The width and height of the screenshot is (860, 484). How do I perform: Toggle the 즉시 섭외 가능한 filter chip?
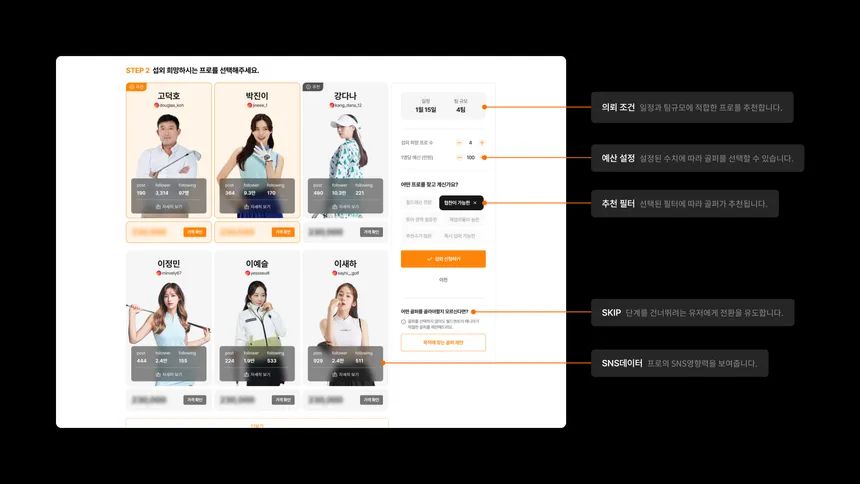tap(460, 236)
